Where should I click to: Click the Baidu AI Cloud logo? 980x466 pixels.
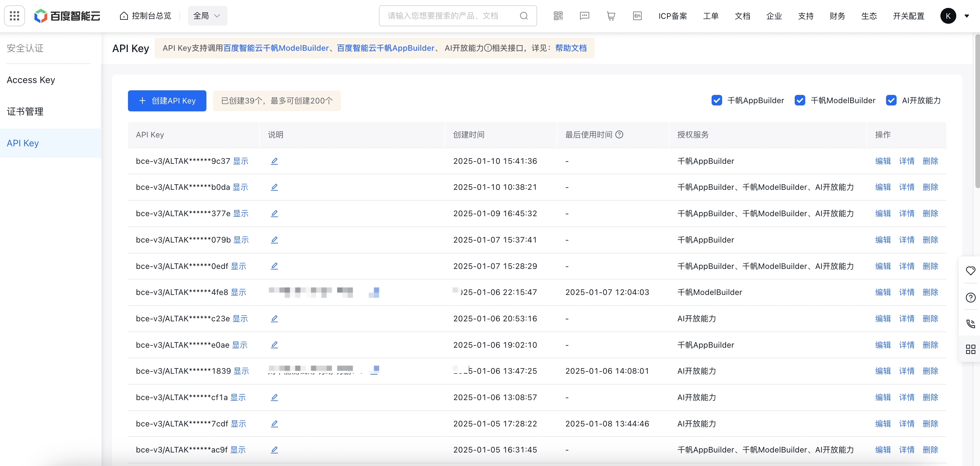(67, 15)
